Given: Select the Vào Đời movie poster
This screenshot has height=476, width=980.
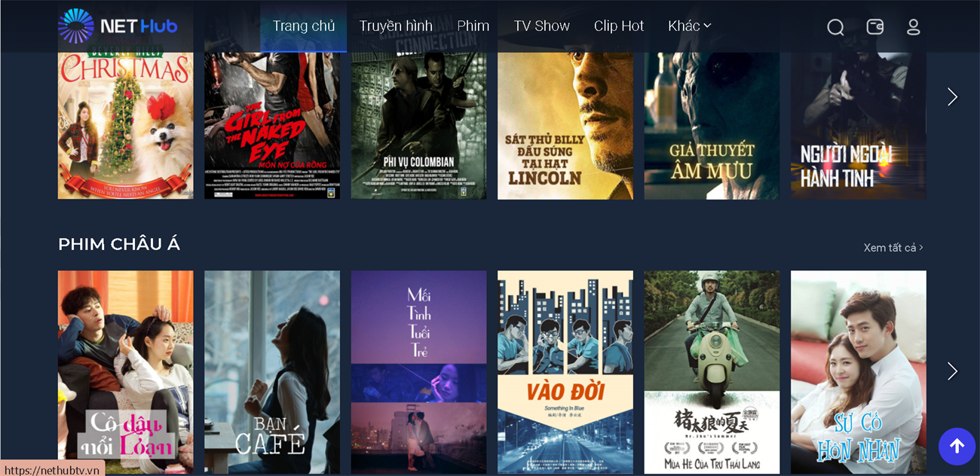Looking at the screenshot, I should click(565, 373).
